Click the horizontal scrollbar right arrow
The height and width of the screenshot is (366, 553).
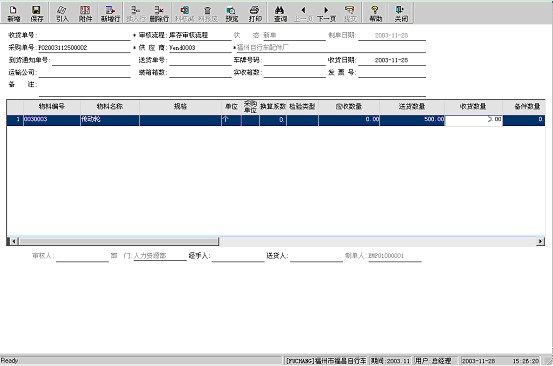coord(541,242)
